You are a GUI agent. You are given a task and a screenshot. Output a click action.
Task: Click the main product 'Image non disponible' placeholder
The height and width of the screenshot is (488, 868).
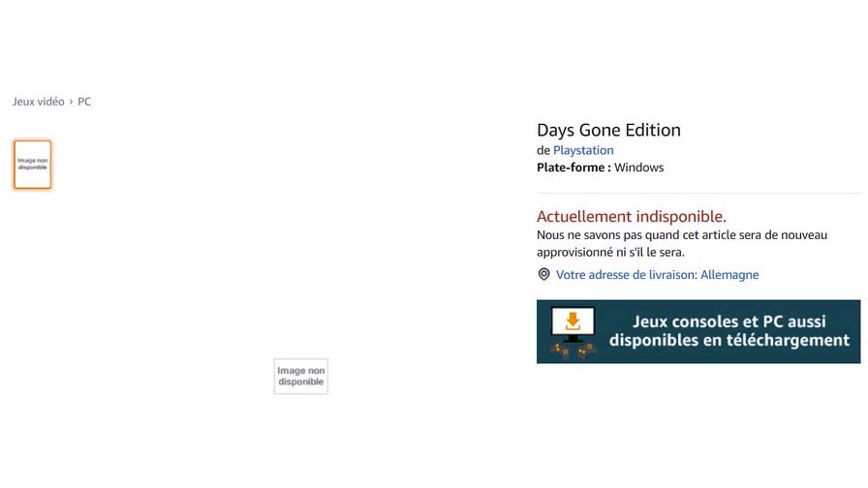coord(300,377)
